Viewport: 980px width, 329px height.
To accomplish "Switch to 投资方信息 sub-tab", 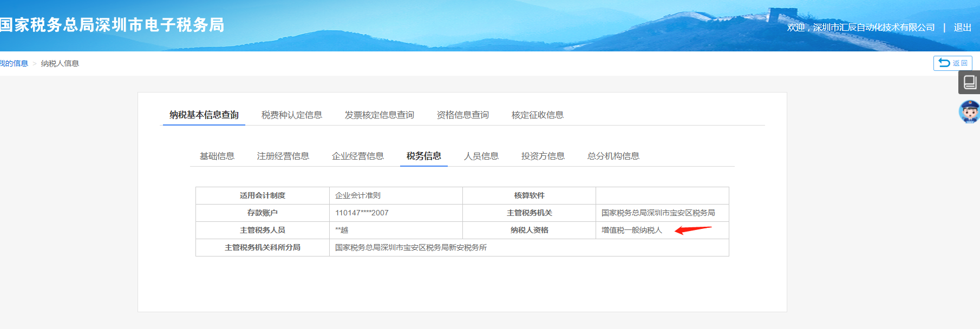I will click(543, 156).
